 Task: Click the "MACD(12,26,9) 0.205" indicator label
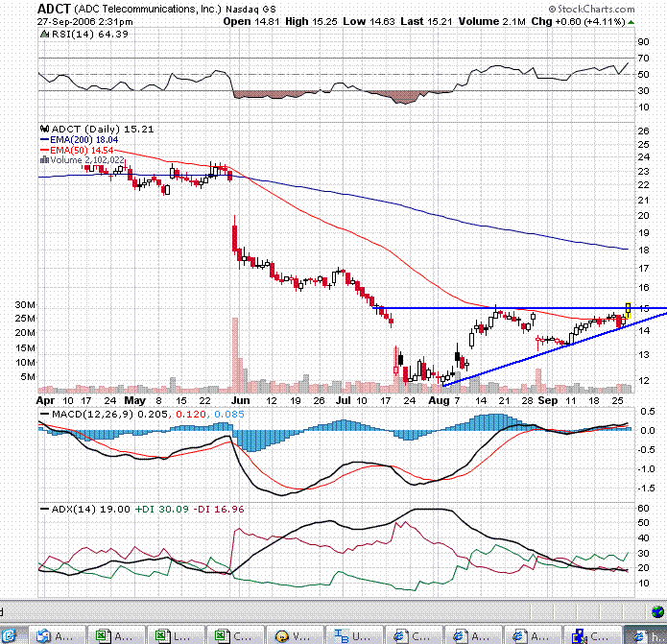click(x=109, y=414)
